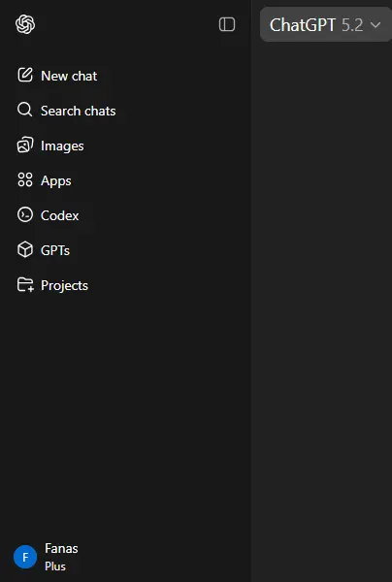The height and width of the screenshot is (582, 392).
Task: Open the Projects sidebar entry label
Action: click(x=64, y=285)
